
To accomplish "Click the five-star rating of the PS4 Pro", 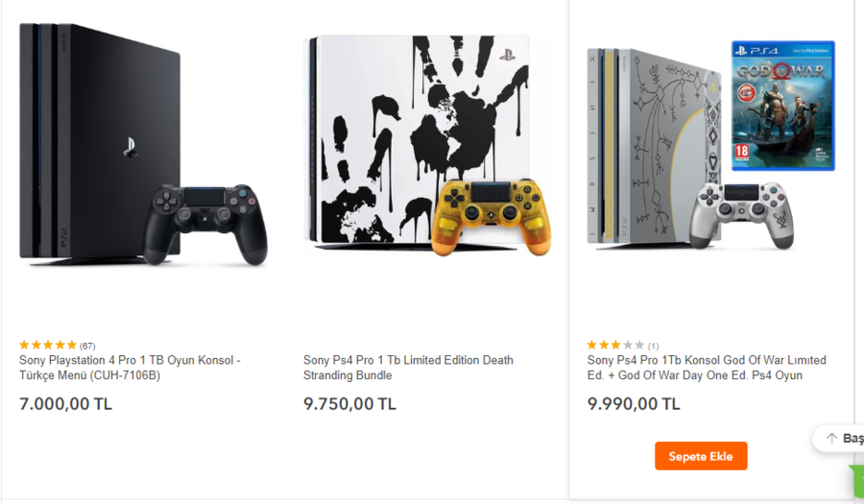I will [x=48, y=345].
